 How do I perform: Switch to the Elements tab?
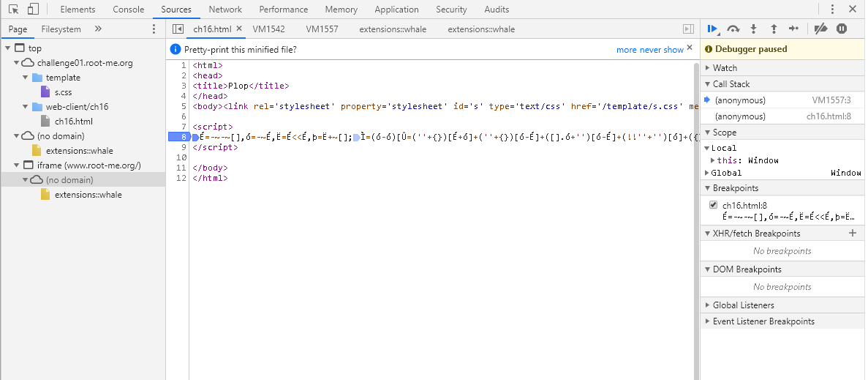78,10
